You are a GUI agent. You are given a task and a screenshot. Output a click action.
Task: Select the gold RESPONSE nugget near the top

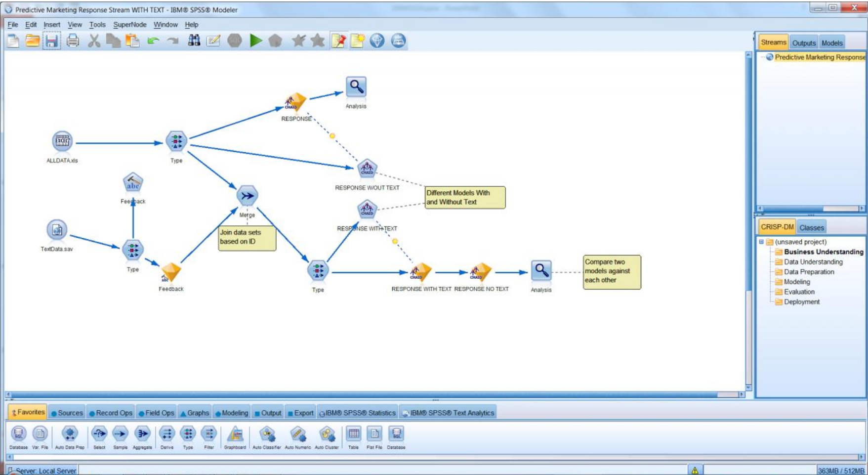[x=295, y=102]
